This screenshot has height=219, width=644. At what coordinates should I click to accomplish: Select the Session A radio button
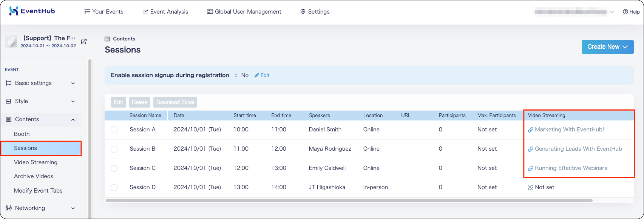tap(114, 130)
